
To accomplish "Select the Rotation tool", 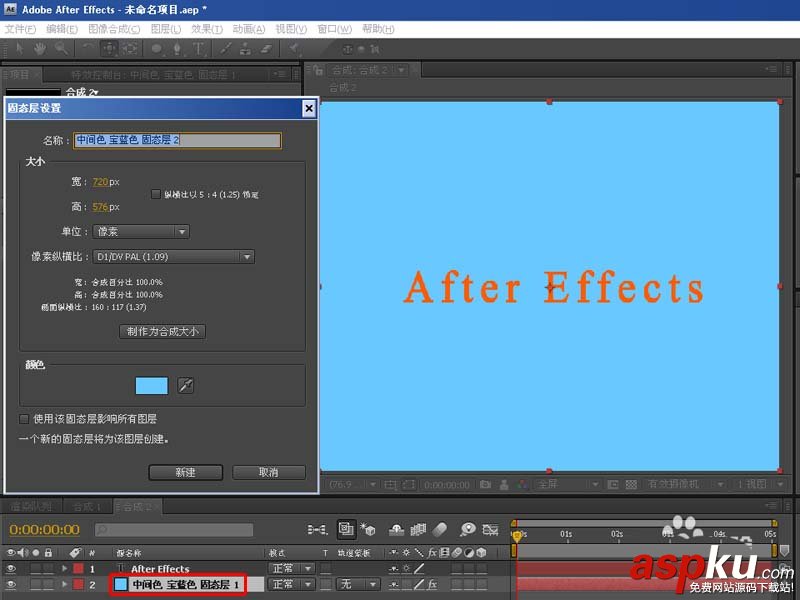I will 88,48.
